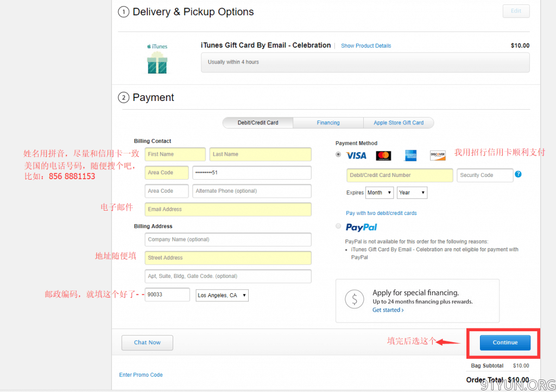The height and width of the screenshot is (392, 556).
Task: Open the Los Angeles, CA city dropdown
Action: pyautogui.click(x=222, y=295)
